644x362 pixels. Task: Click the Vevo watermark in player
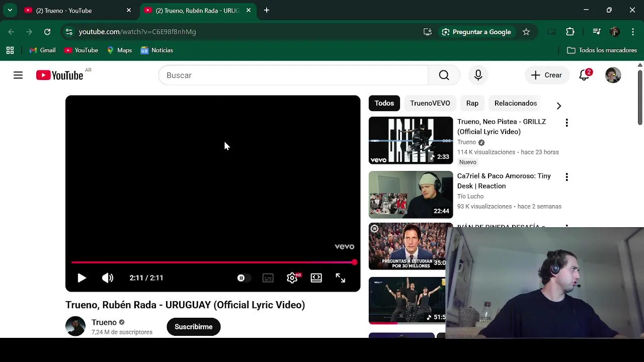345,247
